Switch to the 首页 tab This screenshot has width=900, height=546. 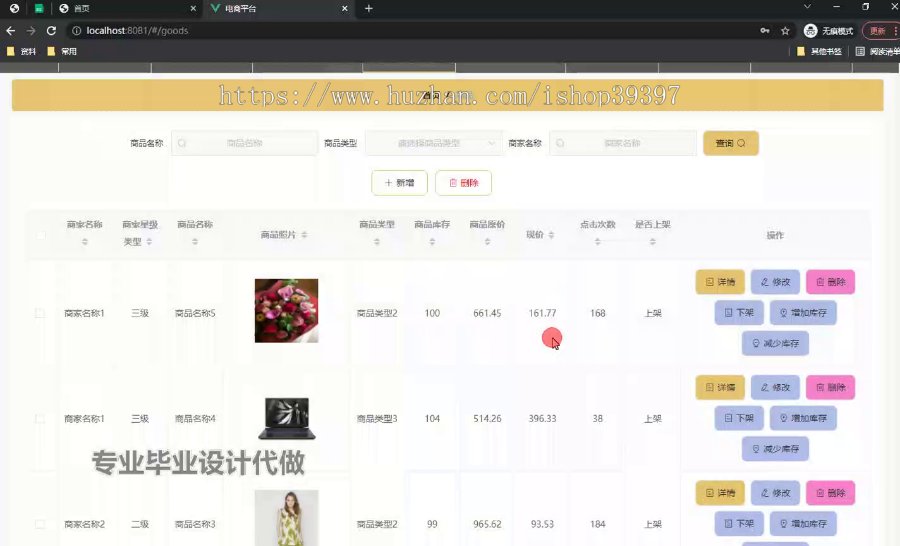point(126,8)
